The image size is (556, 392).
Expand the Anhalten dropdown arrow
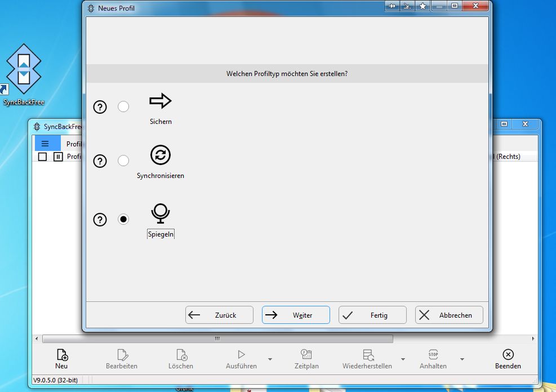point(462,359)
